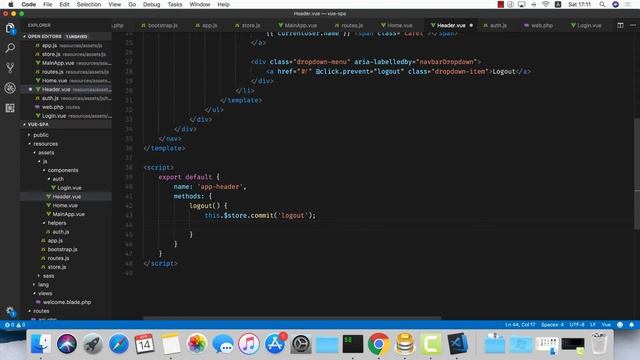Open Safari from the Dock

(x=119, y=344)
